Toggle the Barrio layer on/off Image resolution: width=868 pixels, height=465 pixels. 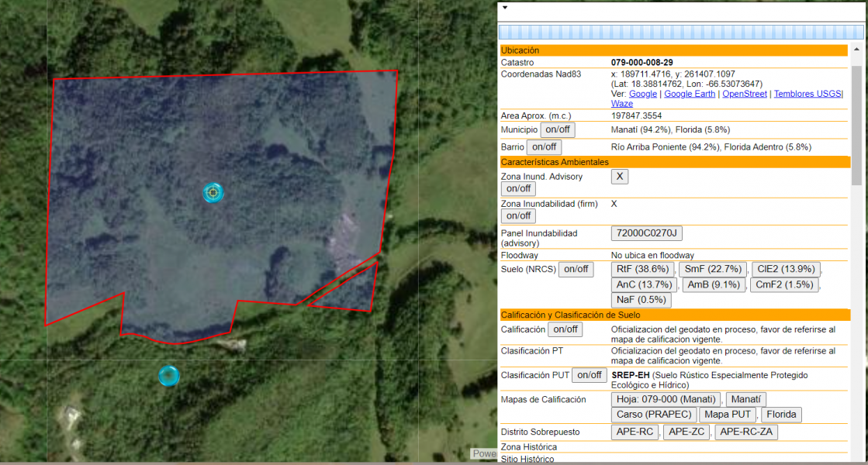coord(543,146)
